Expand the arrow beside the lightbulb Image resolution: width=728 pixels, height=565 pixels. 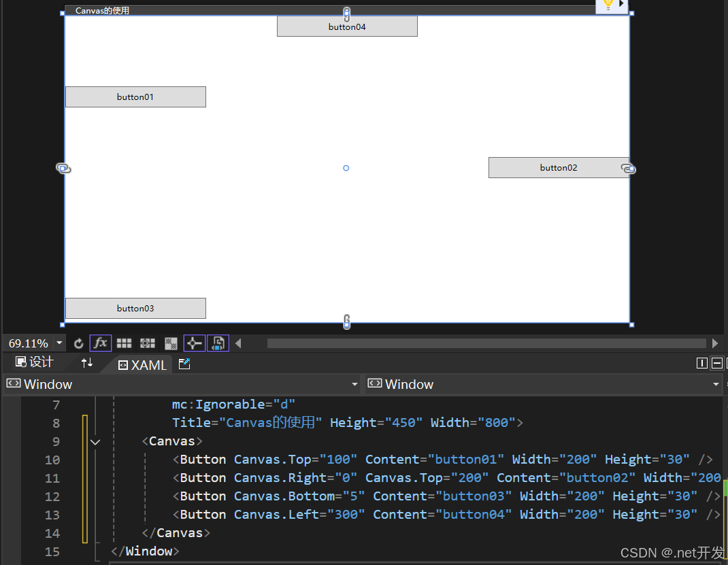[x=621, y=3]
